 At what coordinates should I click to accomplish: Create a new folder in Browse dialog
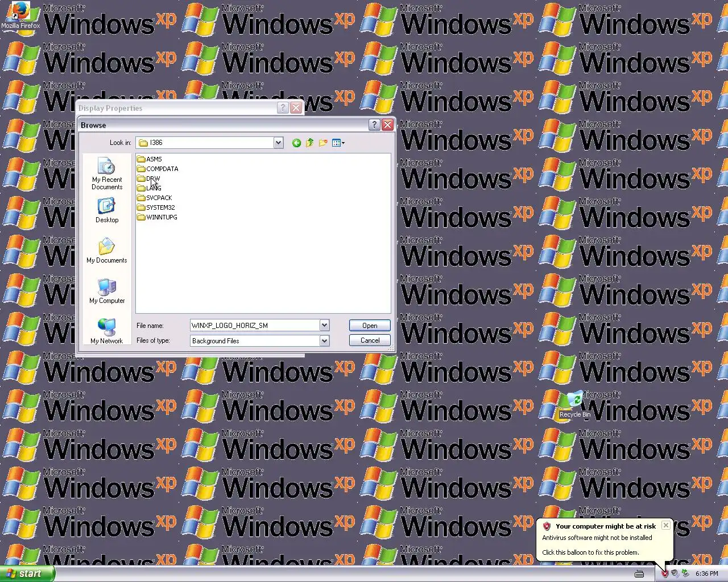tap(323, 143)
